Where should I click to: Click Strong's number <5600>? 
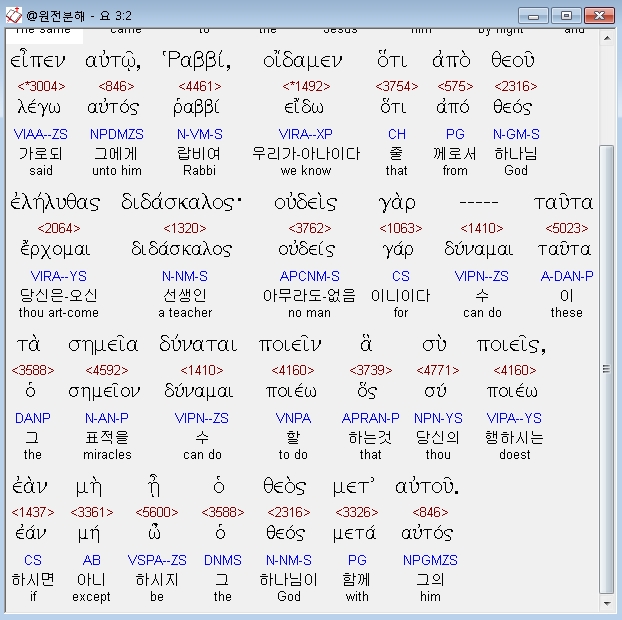[157, 512]
